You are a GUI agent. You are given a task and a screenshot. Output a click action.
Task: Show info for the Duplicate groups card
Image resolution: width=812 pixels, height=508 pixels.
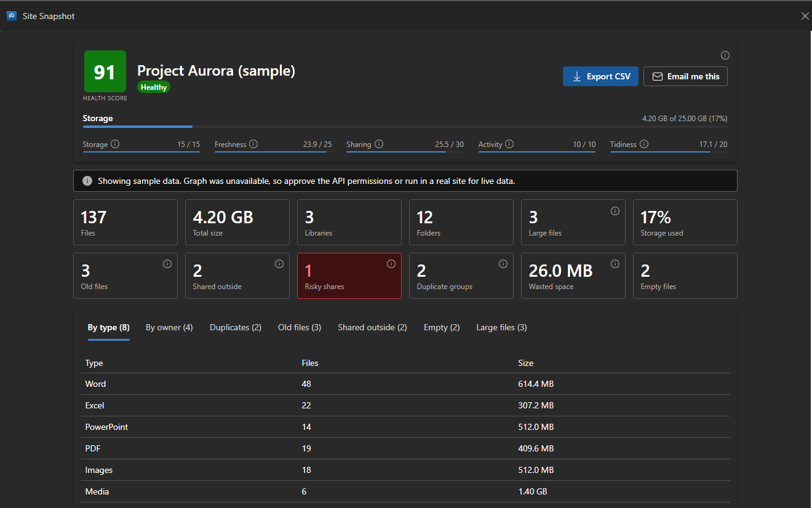[503, 264]
